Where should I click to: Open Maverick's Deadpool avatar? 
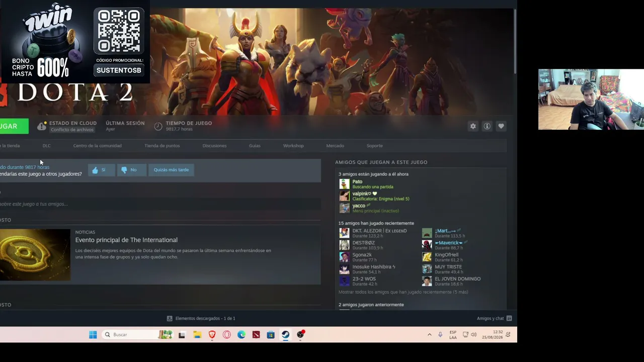427,245
